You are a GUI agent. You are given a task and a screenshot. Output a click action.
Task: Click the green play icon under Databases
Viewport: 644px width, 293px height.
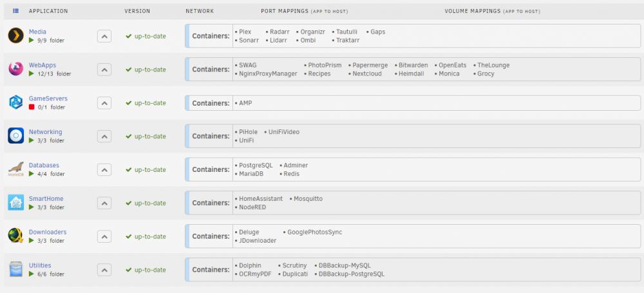(x=31, y=174)
